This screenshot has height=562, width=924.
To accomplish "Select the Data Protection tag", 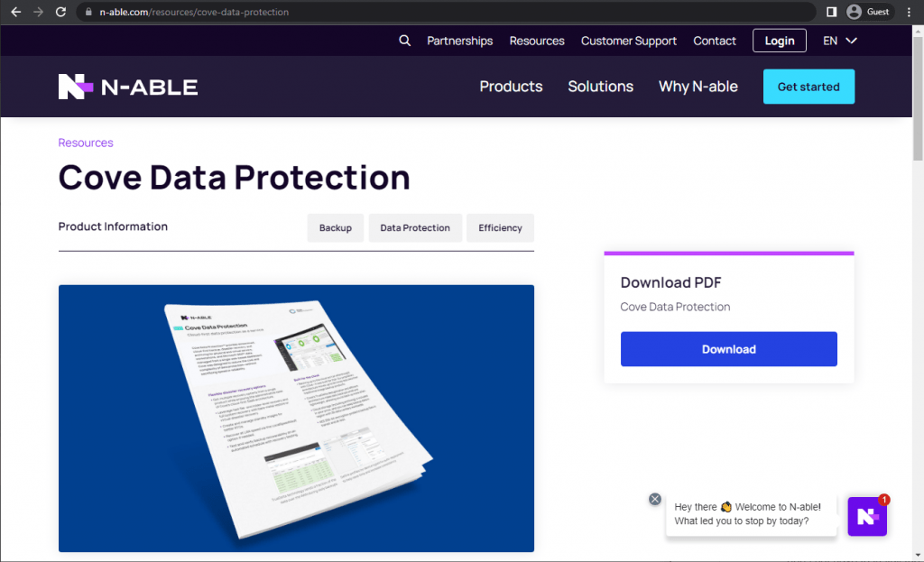I will pos(415,228).
